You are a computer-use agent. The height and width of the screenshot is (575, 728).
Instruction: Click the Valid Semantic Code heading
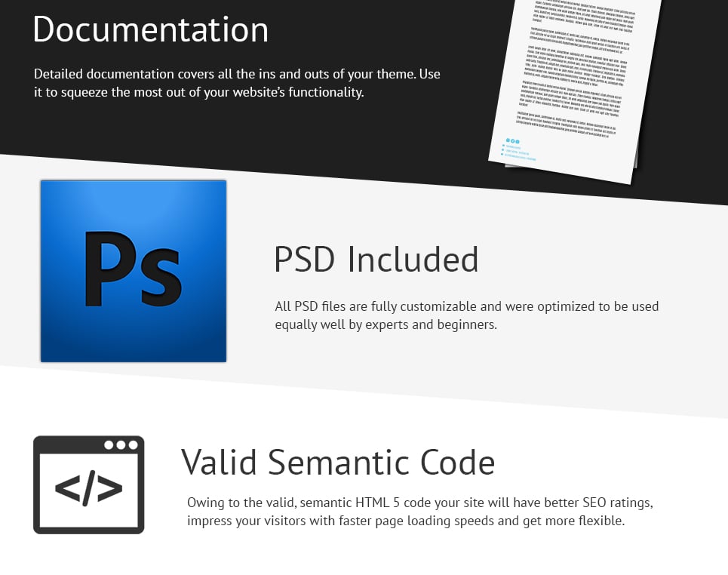coord(338,462)
